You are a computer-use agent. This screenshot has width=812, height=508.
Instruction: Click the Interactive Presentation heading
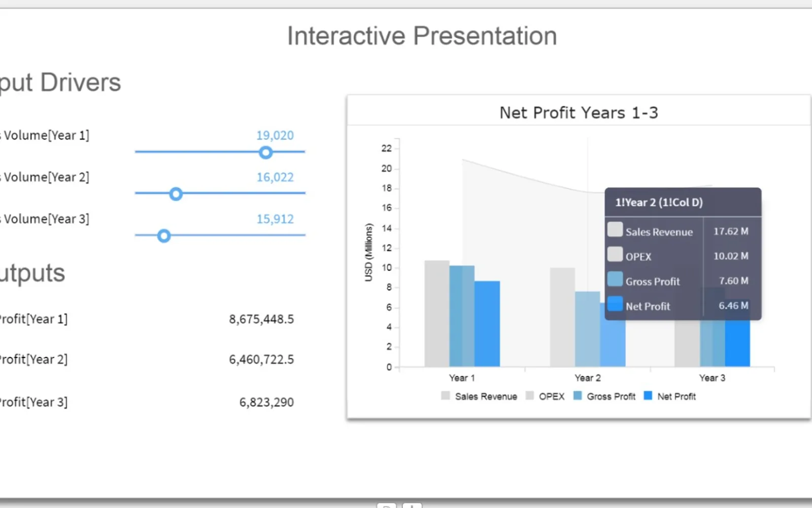[422, 36]
